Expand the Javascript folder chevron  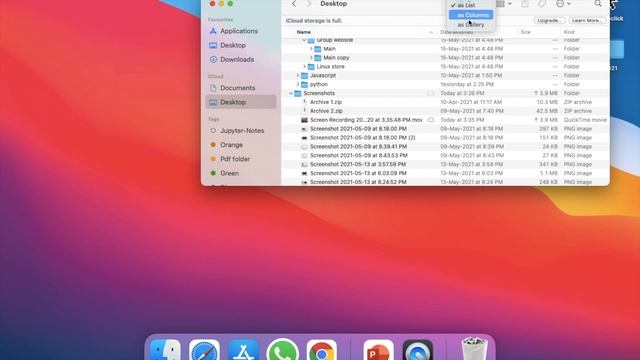[298, 76]
